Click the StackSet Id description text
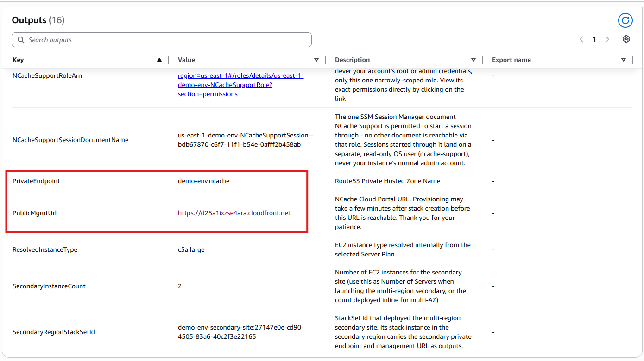 pyautogui.click(x=403, y=332)
